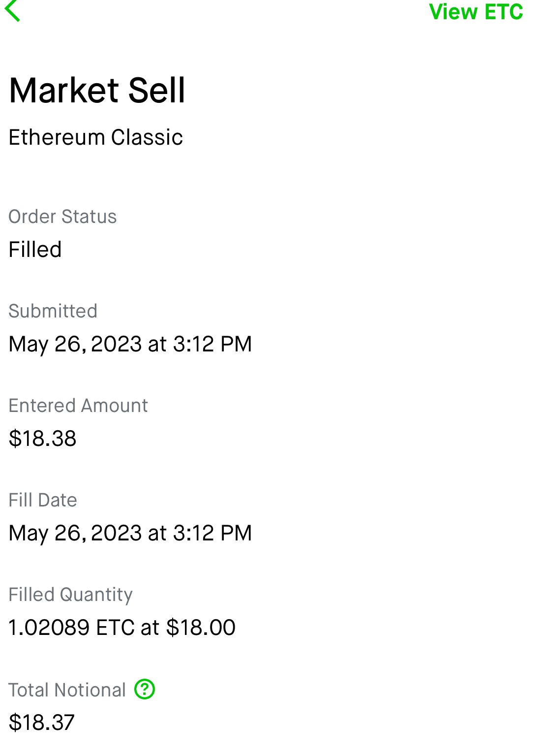This screenshot has width=542, height=756.
Task: Select the 1.02089 ETC quantity
Action: coord(72,628)
